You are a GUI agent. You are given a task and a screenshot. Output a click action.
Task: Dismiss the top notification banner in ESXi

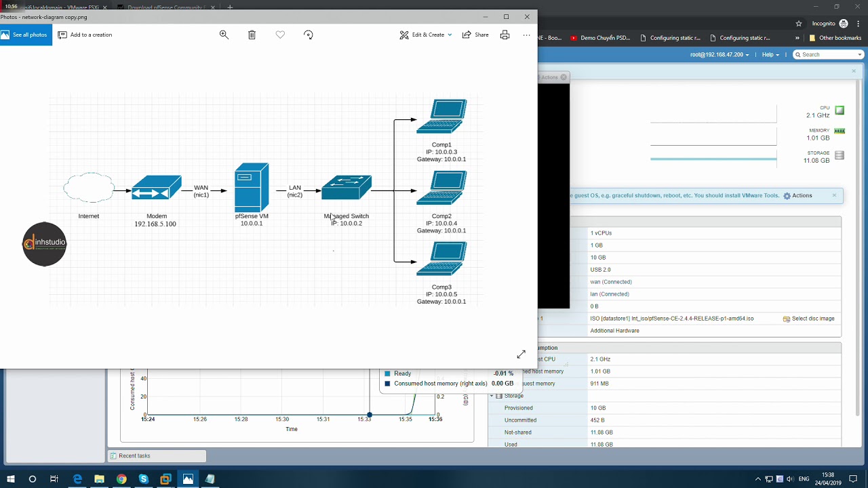[854, 70]
